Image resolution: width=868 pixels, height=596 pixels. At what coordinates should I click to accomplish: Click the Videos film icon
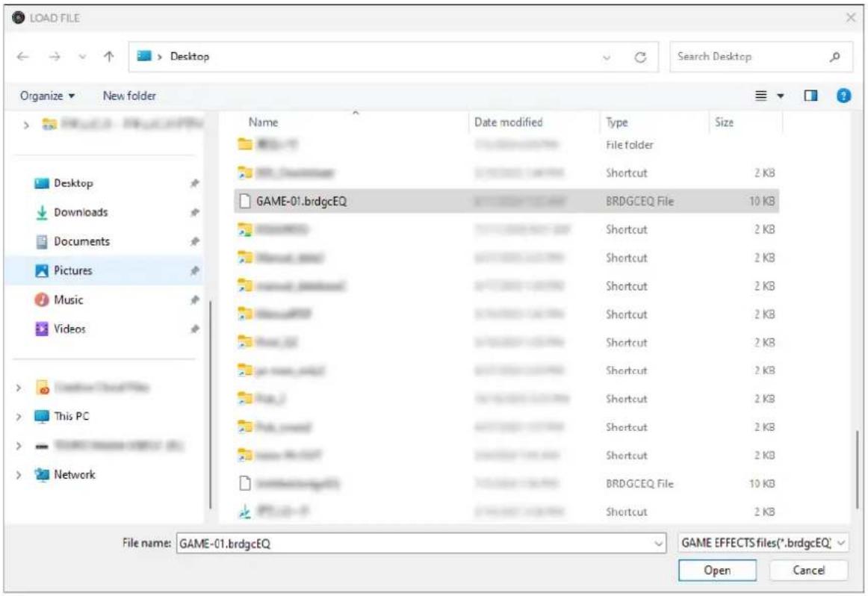point(42,329)
